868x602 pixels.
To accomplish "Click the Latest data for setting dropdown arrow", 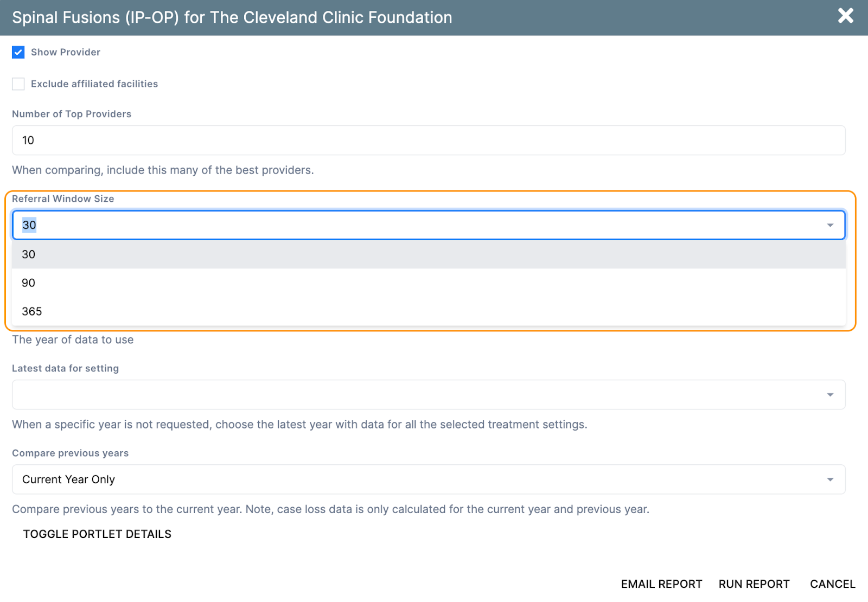I will pos(830,395).
